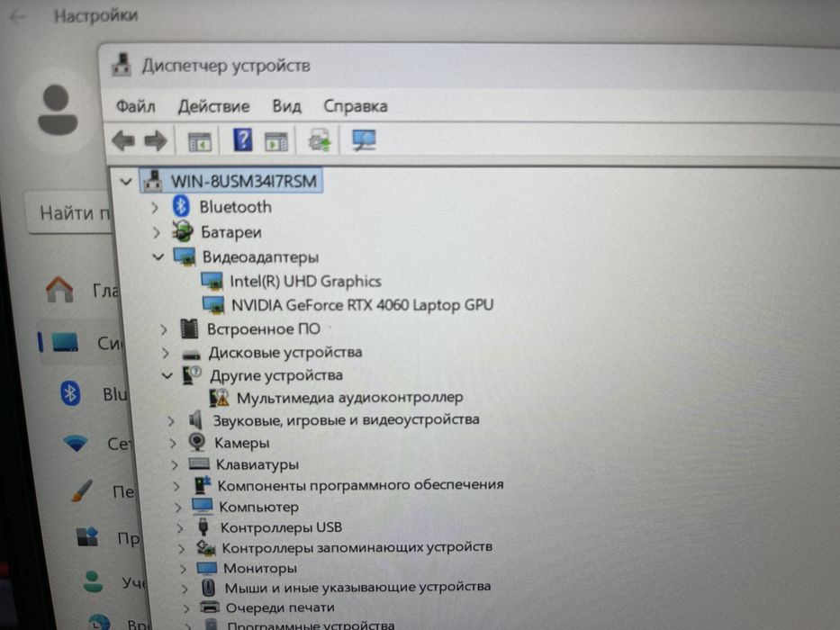Toggle the action pane toolbar icon
The width and height of the screenshot is (840, 630).
pos(276,142)
